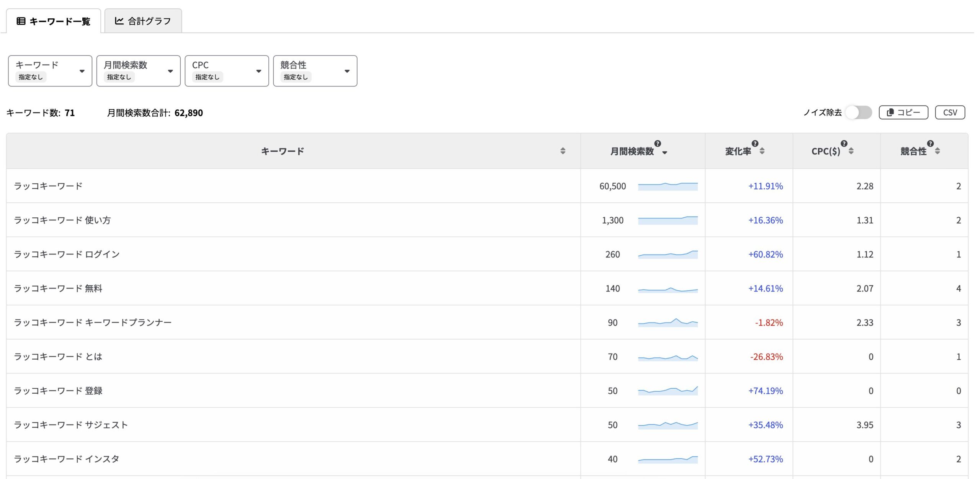Expand the 競合性 filter dropdown
This screenshot has width=980, height=479.
[x=315, y=71]
